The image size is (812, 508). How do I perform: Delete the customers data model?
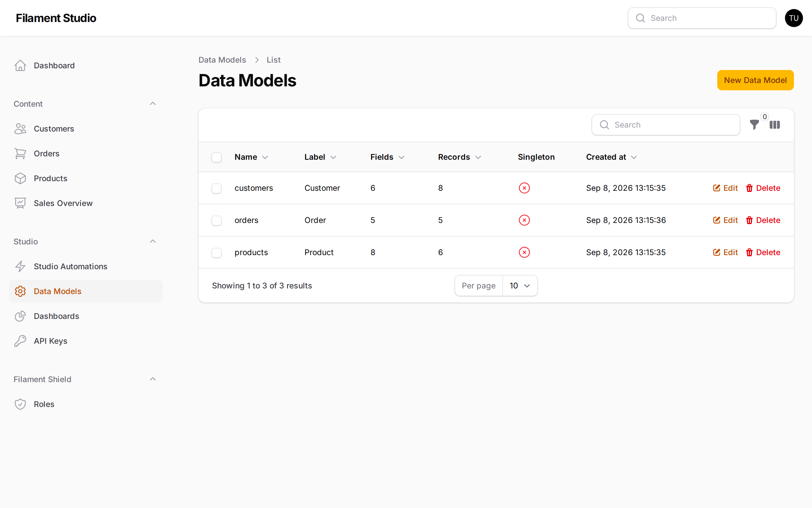click(x=763, y=188)
